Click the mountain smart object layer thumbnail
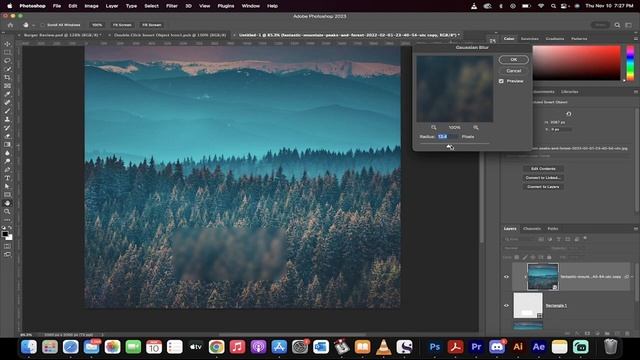This screenshot has height=360, width=640. click(x=542, y=277)
